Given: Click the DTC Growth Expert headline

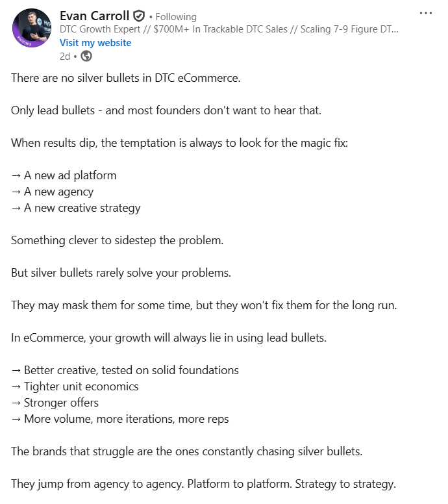Looking at the screenshot, I should click(x=229, y=29).
